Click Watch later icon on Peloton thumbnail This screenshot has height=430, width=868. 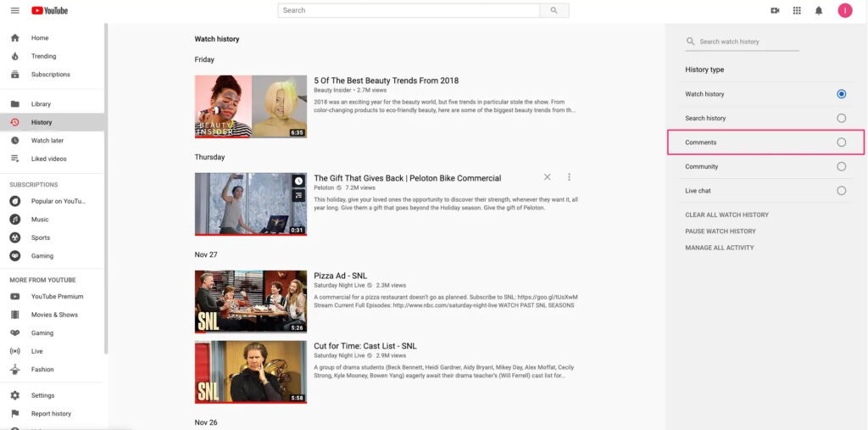pyautogui.click(x=298, y=181)
